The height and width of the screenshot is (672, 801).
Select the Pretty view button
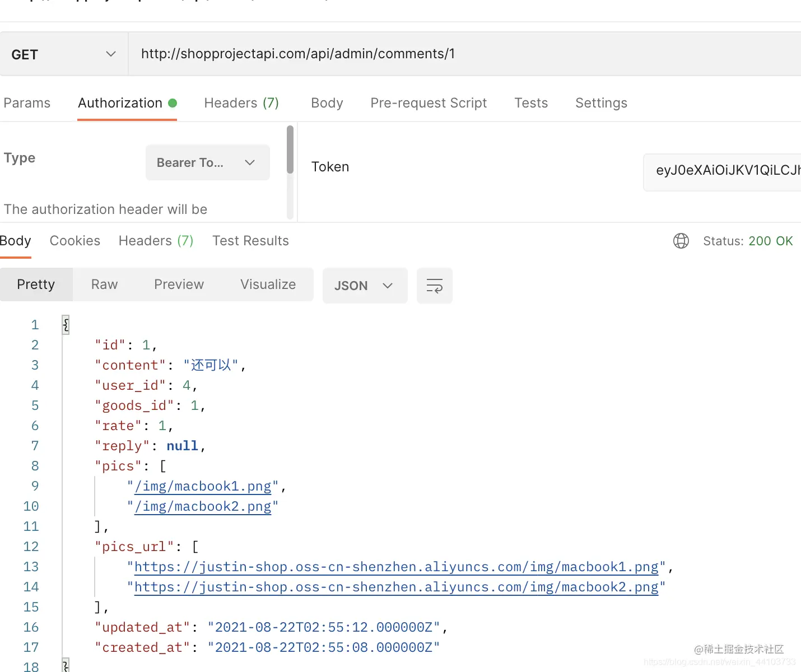[x=36, y=284]
